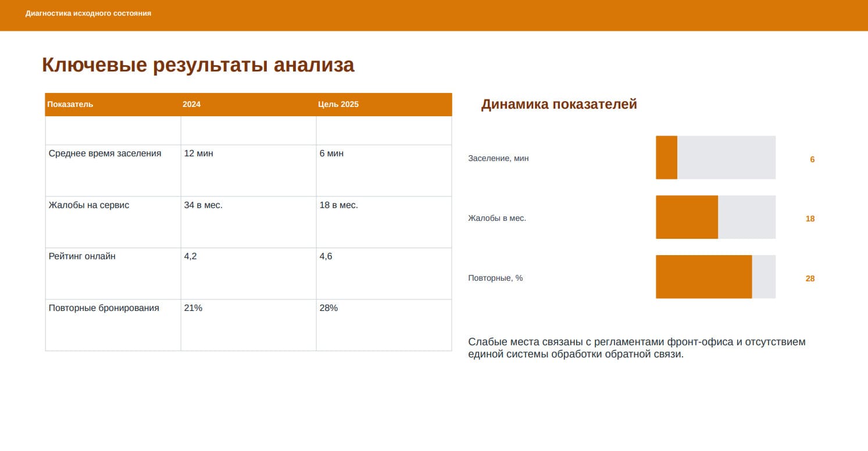
Task: Click the chart value '18'
Action: tap(810, 219)
